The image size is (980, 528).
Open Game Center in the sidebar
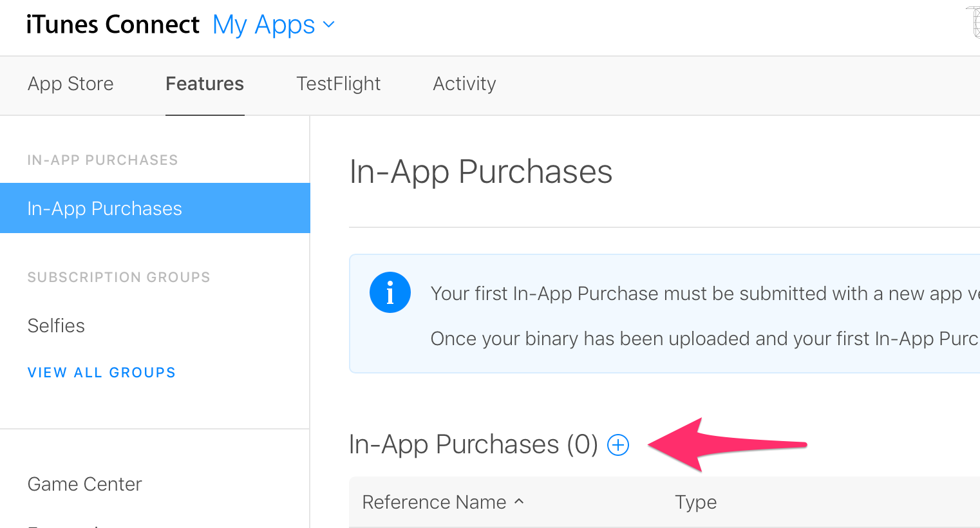[85, 484]
